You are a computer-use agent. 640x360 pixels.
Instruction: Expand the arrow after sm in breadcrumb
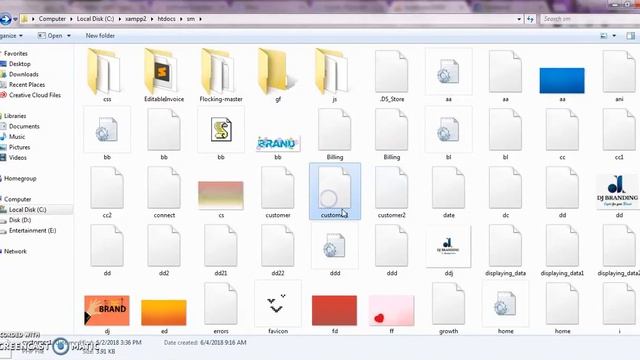click(x=200, y=19)
